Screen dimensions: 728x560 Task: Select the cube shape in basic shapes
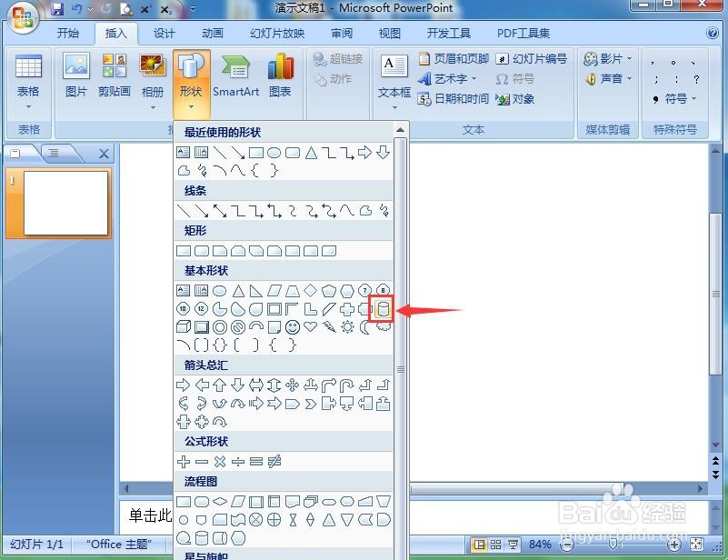pos(184,327)
